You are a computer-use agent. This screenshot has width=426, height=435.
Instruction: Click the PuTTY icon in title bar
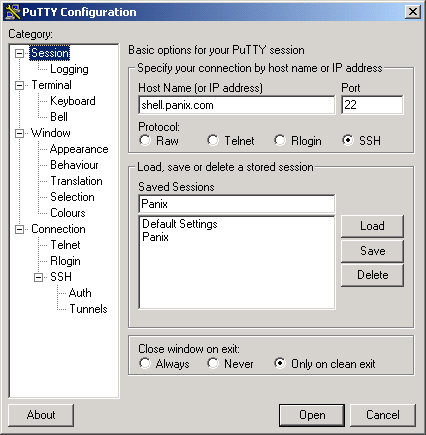pyautogui.click(x=13, y=12)
